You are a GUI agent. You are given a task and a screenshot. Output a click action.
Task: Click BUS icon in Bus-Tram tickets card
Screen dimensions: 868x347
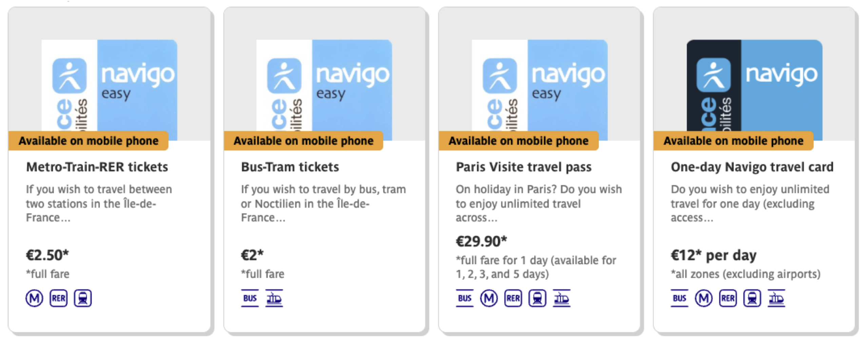pyautogui.click(x=250, y=298)
